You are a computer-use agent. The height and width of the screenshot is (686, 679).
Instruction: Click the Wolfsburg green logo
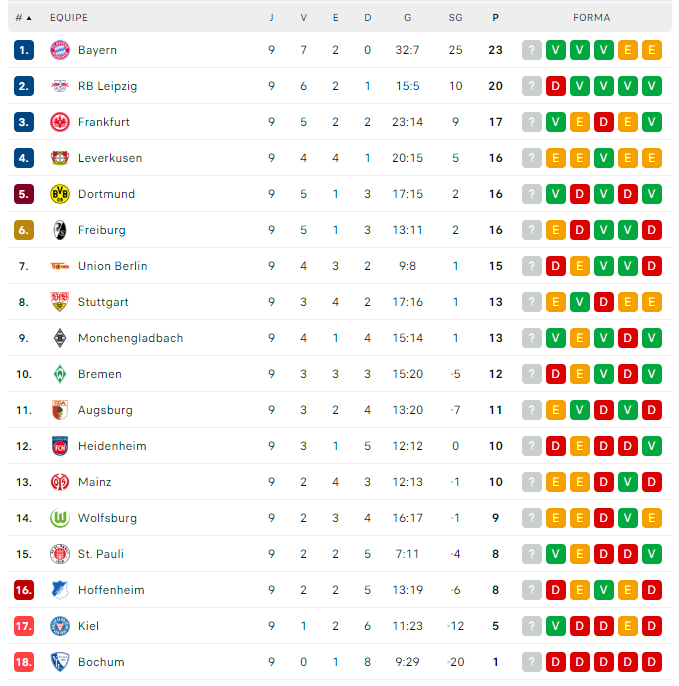(x=60, y=518)
